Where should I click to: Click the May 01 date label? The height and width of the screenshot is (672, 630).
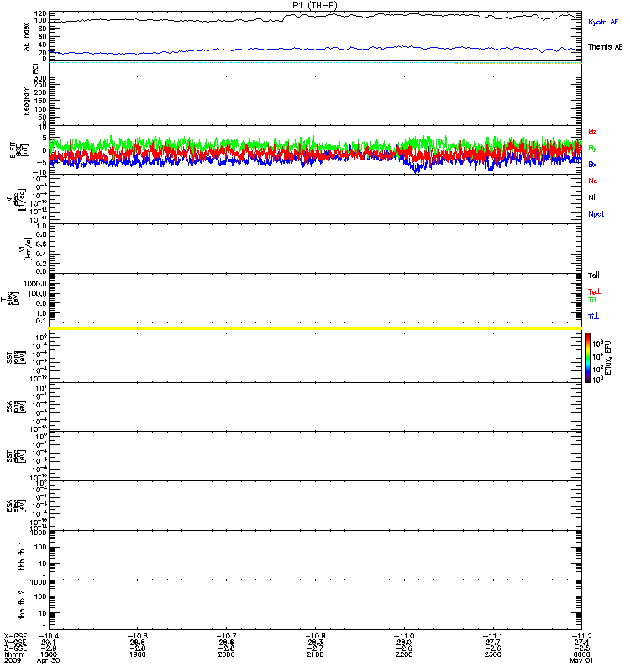click(581, 660)
